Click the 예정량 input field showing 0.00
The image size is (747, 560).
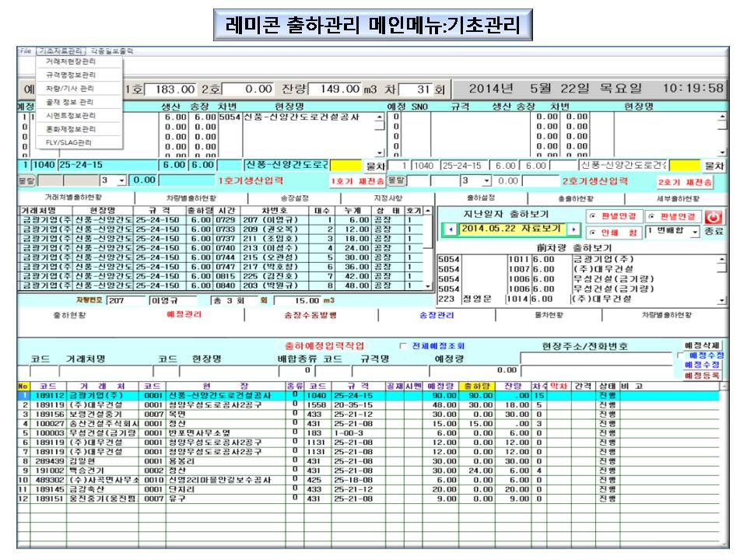[474, 370]
